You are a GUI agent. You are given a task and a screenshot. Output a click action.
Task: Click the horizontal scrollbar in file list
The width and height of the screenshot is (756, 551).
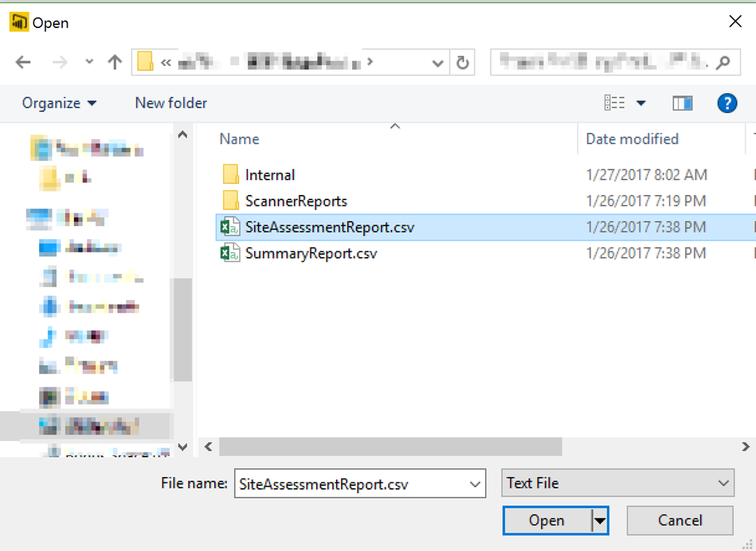pos(391,446)
